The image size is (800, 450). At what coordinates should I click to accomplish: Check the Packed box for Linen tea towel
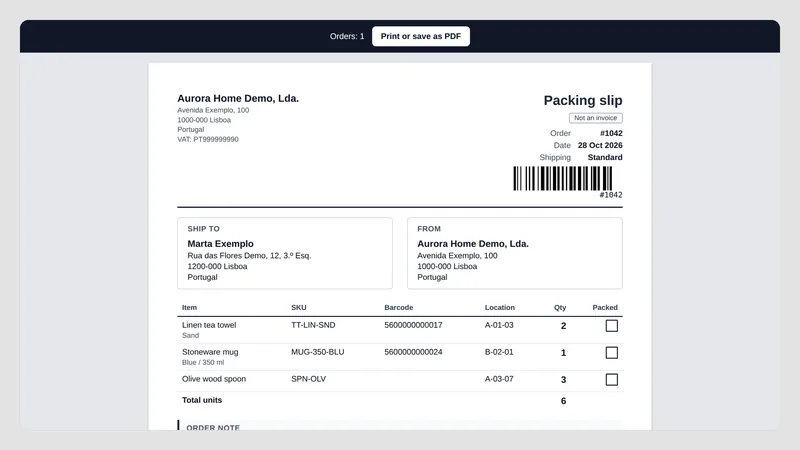(x=611, y=326)
